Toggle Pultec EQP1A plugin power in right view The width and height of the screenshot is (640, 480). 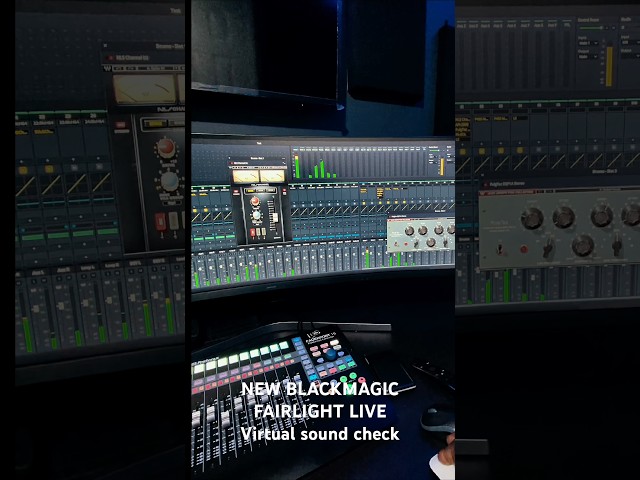(x=485, y=185)
